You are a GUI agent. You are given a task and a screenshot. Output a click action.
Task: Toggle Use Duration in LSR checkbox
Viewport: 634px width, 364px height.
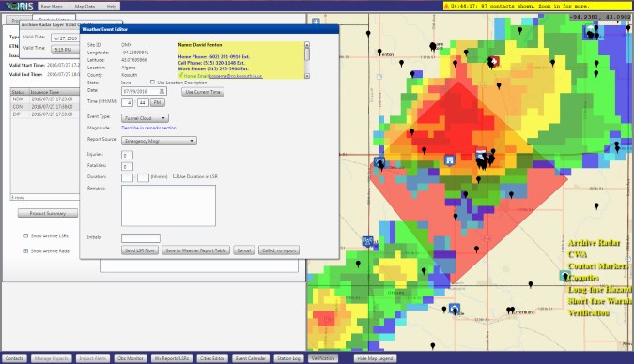coord(175,176)
